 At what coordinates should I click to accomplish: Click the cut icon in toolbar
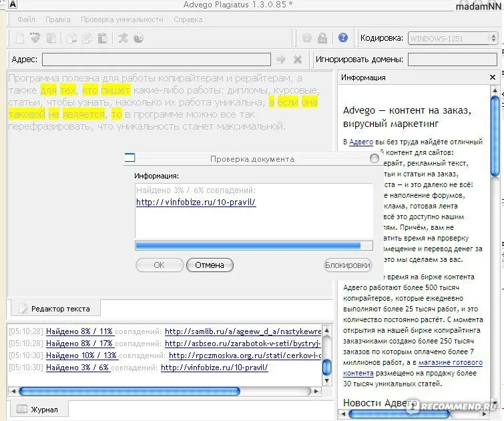click(x=71, y=38)
